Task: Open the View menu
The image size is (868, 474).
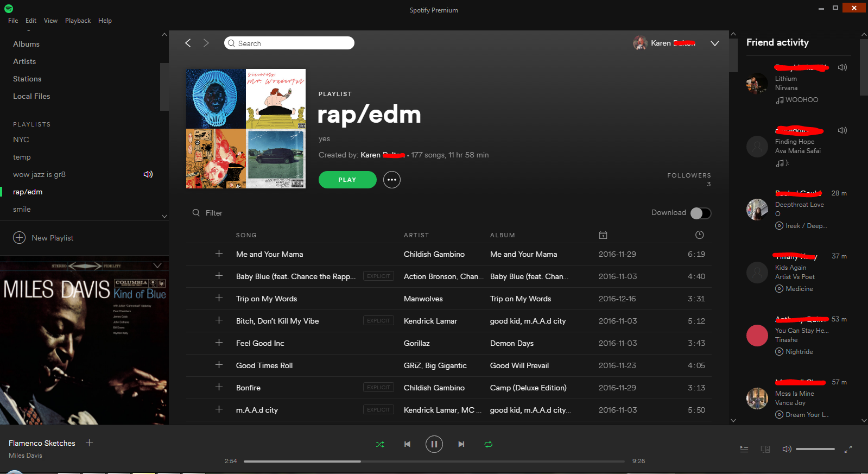Action: pos(50,21)
